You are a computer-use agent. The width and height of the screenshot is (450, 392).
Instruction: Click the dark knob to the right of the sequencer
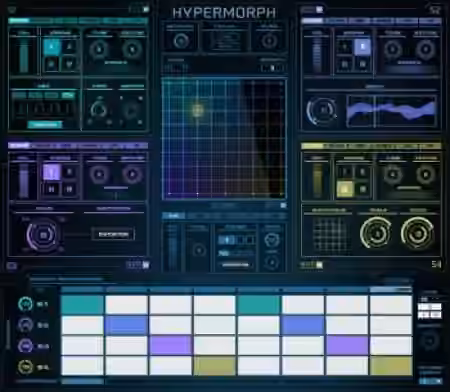(x=430, y=340)
